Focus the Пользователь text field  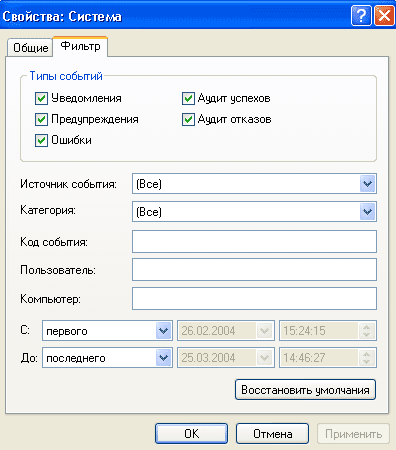254,270
